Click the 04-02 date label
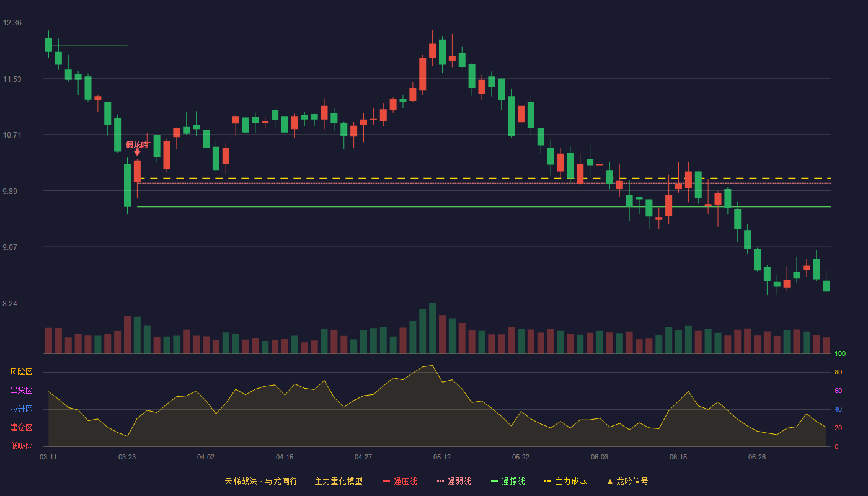The image size is (868, 496). (206, 457)
